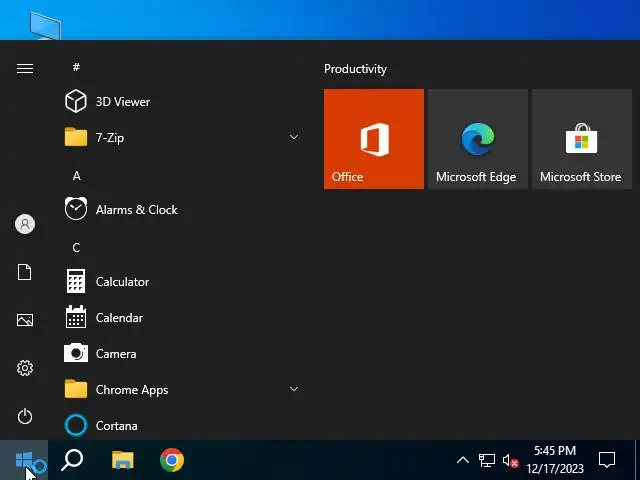This screenshot has height=480, width=640.
Task: Click the Productivity group title
Action: click(x=355, y=69)
